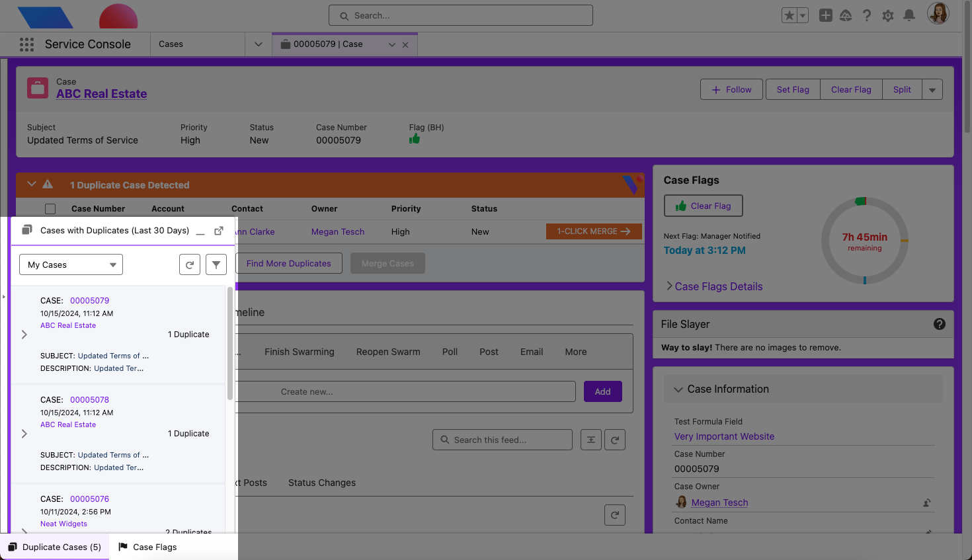972x560 pixels.
Task: Open the Notifications bell icon
Action: click(x=909, y=15)
